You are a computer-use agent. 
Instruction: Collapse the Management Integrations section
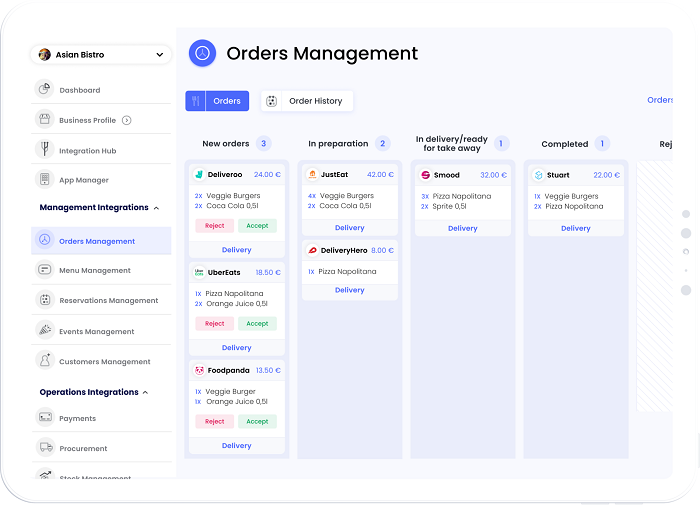(156, 208)
